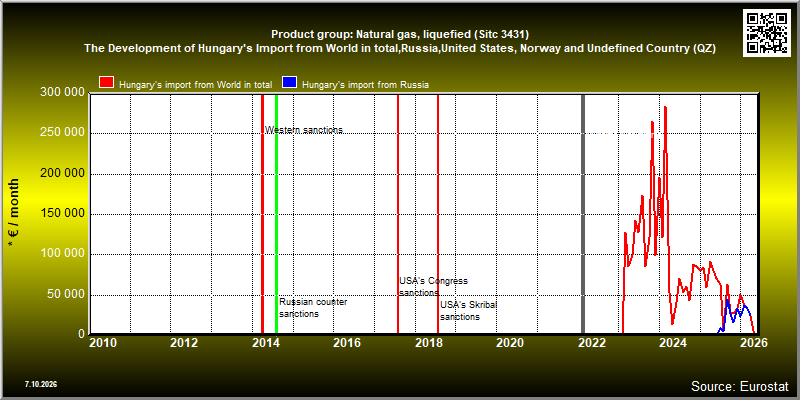Click the gray vertical marker line before 2022
The width and height of the screenshot is (800, 400).
(x=584, y=214)
